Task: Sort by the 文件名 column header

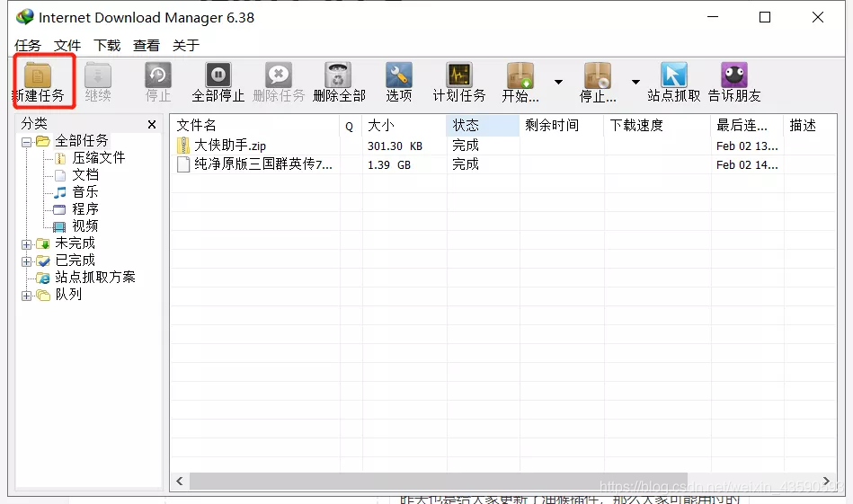Action: [x=255, y=126]
